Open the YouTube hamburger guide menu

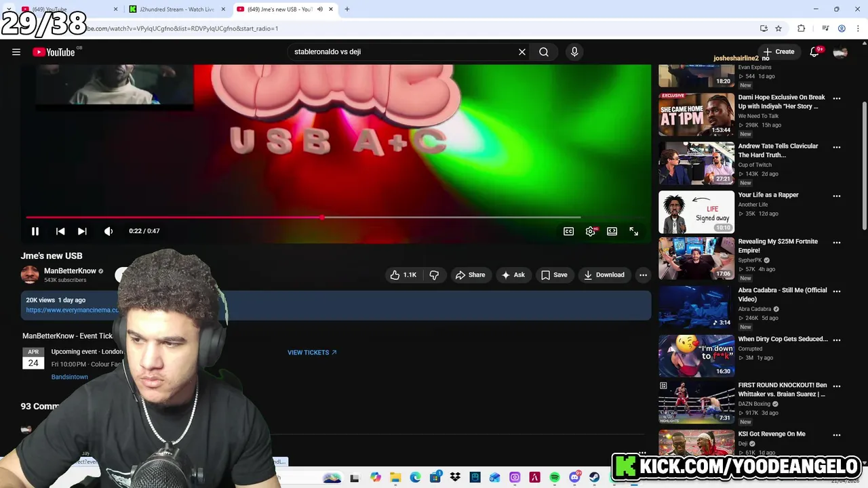pos(16,52)
